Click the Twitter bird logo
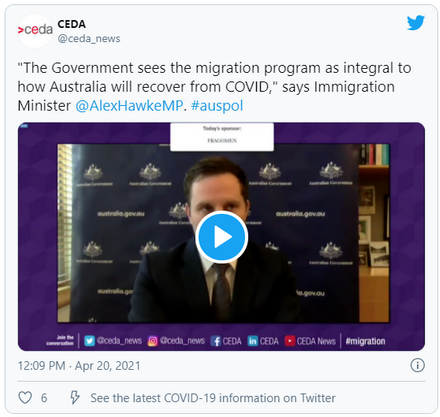The height and width of the screenshot is (417, 440). 415,23
